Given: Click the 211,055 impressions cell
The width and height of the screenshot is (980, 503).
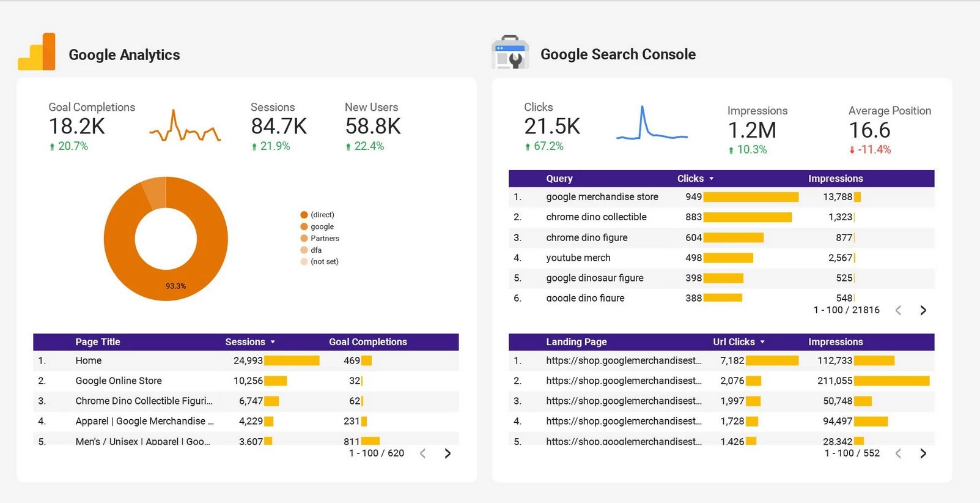Looking at the screenshot, I should pyautogui.click(x=834, y=381).
